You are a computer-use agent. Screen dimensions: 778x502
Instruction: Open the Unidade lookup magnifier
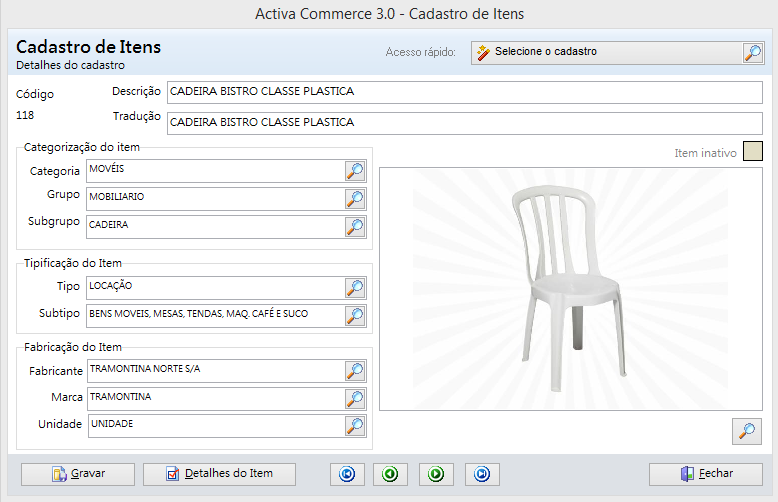click(355, 426)
